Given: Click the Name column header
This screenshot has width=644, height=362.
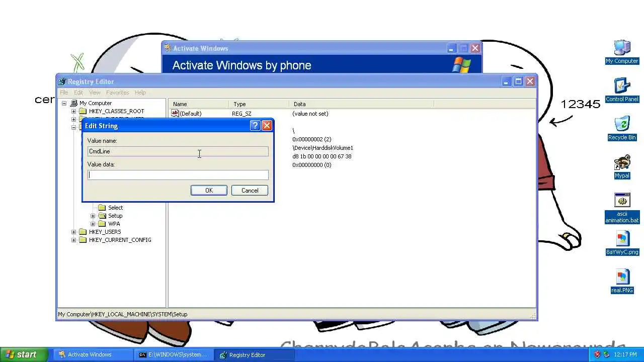Looking at the screenshot, I should (x=199, y=104).
